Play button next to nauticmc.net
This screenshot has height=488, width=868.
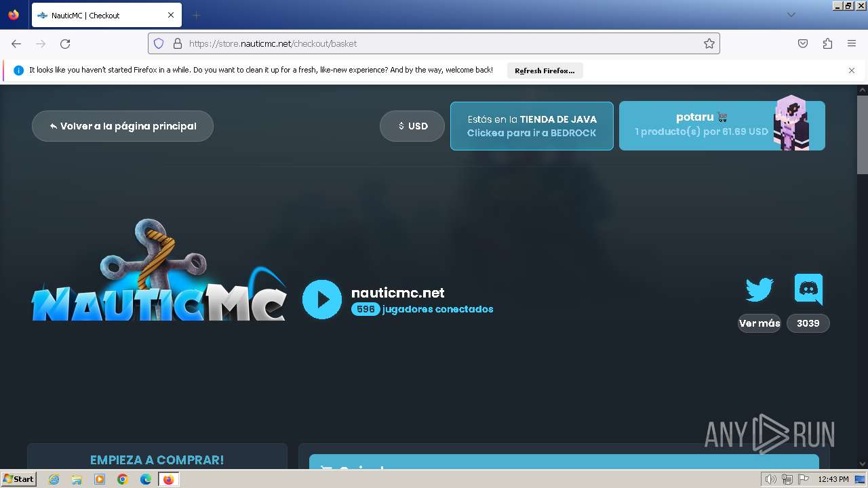tap(322, 300)
